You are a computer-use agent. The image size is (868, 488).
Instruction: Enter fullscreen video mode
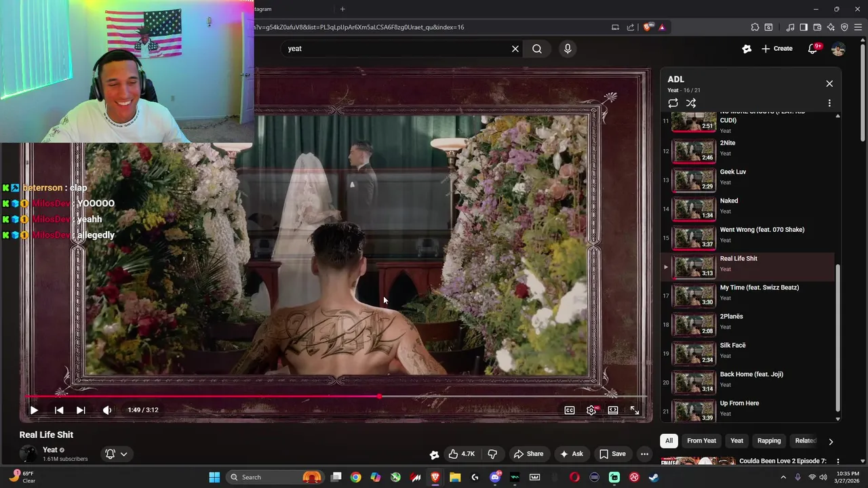(635, 410)
